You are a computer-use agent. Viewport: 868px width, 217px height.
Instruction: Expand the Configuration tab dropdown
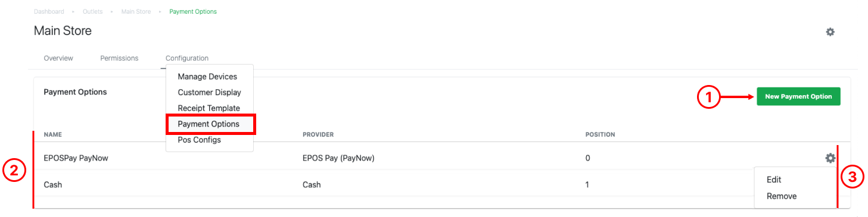pos(187,58)
